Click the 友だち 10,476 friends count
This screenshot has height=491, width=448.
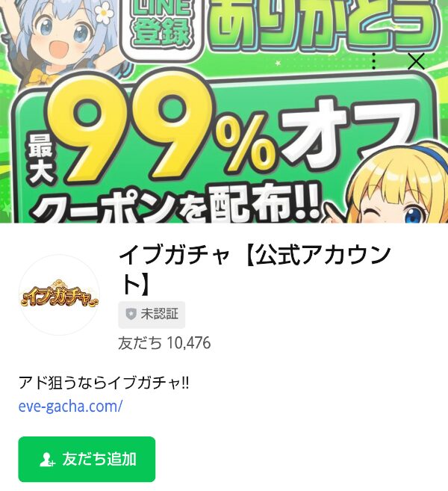pos(164,343)
